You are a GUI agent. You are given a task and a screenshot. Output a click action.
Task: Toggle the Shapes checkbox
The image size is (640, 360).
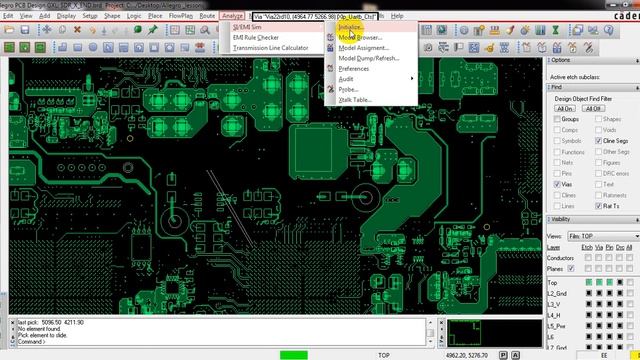(598, 119)
